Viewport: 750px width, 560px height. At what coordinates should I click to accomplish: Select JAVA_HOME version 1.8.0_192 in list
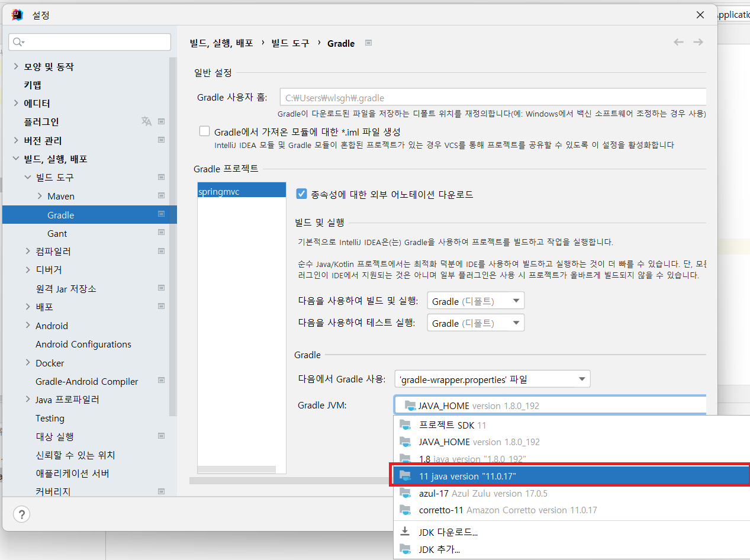click(572, 442)
